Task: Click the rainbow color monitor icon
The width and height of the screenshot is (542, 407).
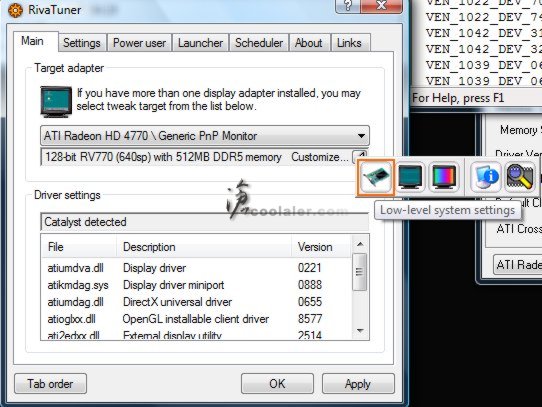Action: [x=443, y=177]
